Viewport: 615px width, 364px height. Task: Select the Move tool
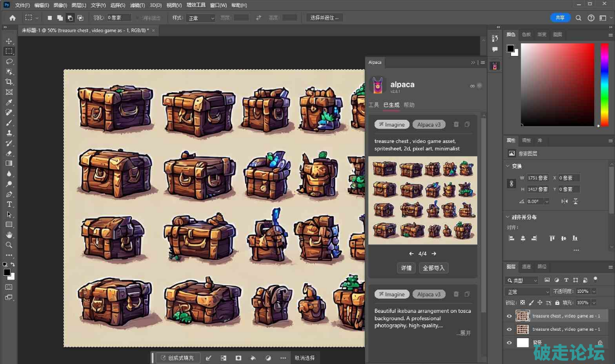point(9,41)
